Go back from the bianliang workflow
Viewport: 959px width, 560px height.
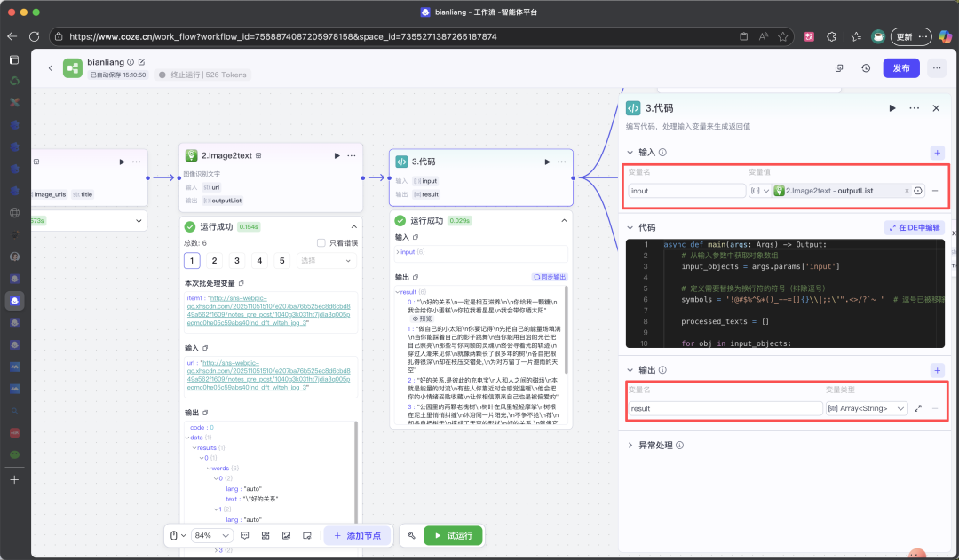point(50,67)
